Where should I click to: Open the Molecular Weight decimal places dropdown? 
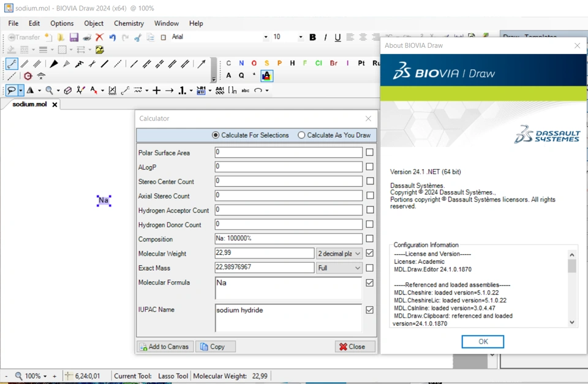[x=339, y=254]
